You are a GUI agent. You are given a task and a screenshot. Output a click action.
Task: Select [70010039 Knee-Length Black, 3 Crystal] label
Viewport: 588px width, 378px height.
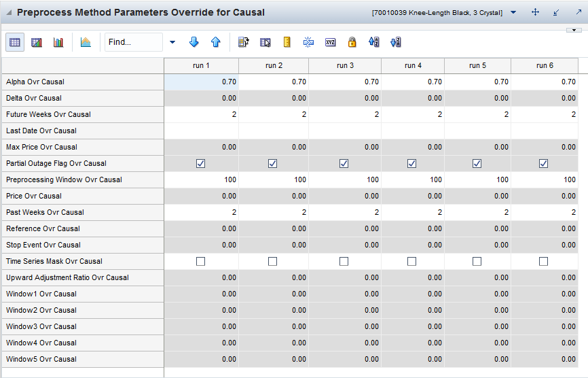[x=437, y=13]
